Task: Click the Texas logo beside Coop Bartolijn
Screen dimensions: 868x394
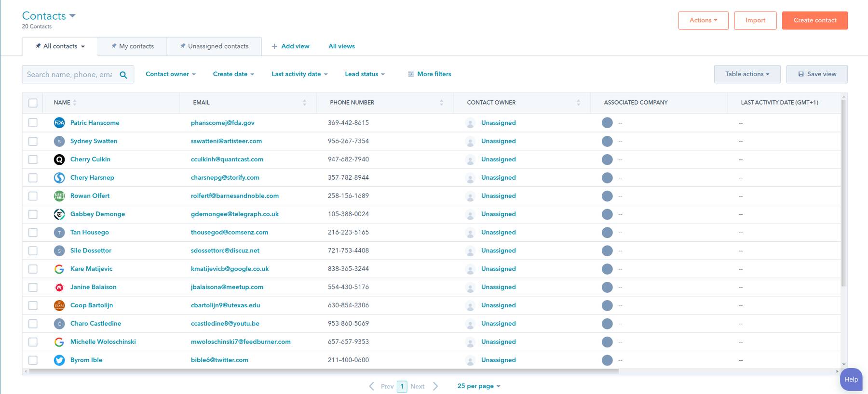Action: [59, 305]
